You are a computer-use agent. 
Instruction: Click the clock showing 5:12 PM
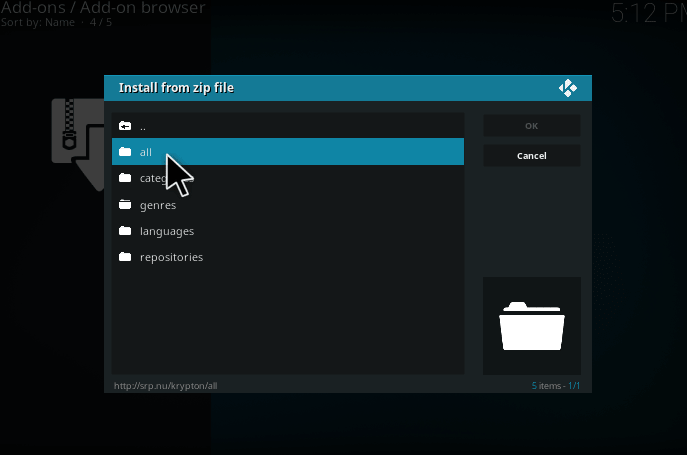coord(648,13)
